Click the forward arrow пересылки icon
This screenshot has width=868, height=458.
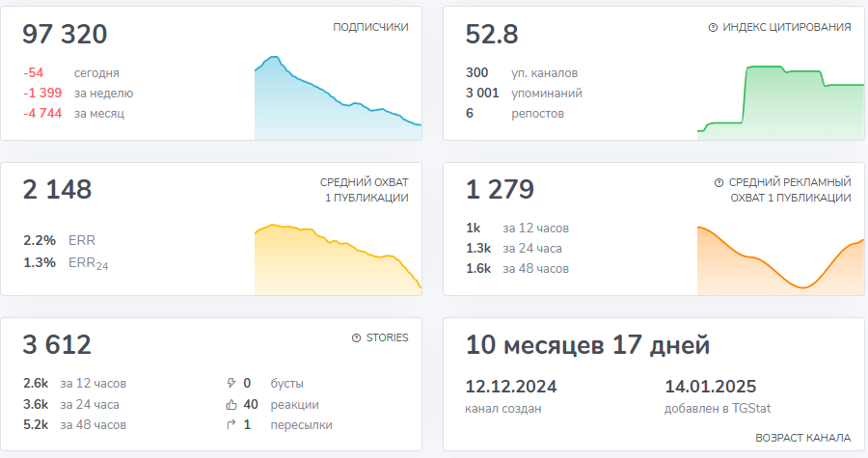click(230, 425)
